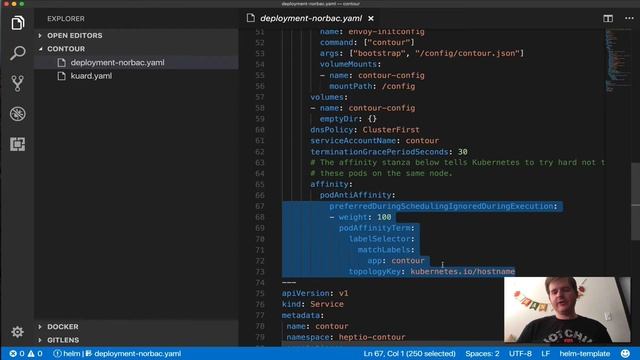Click 'app: contour' on line 72
The width and height of the screenshot is (640, 360).
coord(396,260)
